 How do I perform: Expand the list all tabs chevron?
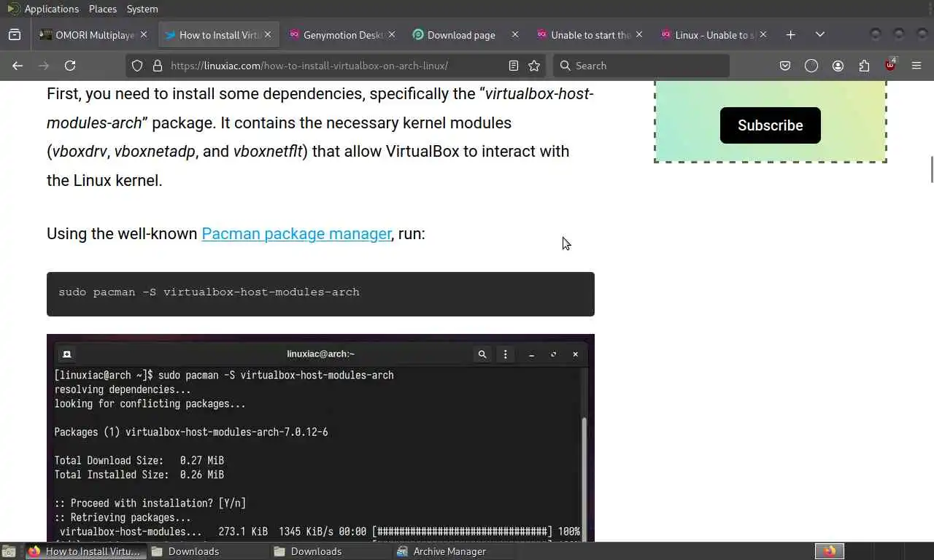click(x=820, y=34)
